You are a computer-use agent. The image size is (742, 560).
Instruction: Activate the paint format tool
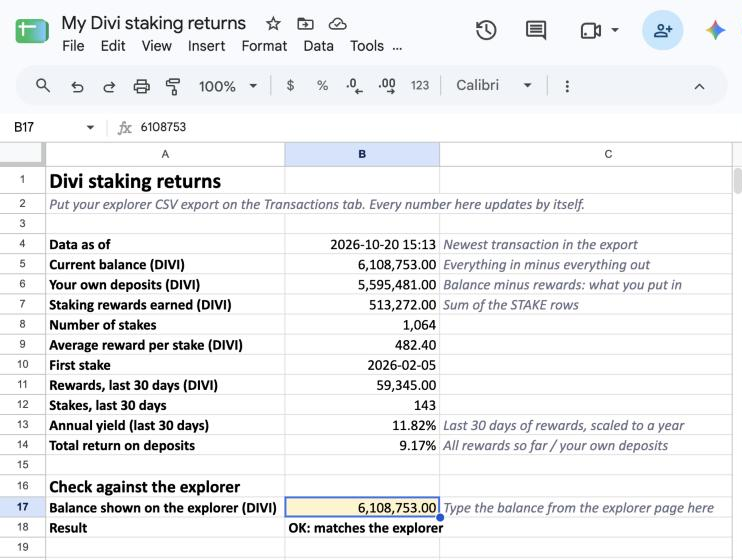coord(173,86)
